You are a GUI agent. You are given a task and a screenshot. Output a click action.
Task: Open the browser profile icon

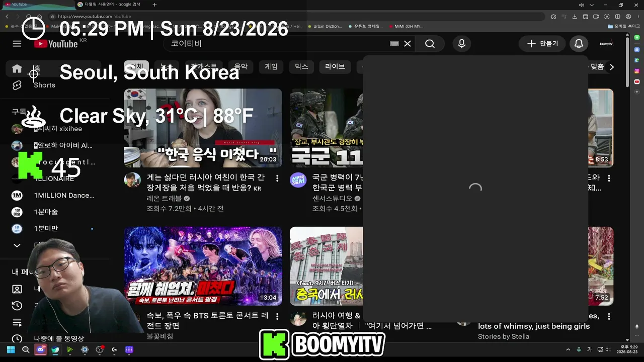click(x=628, y=17)
